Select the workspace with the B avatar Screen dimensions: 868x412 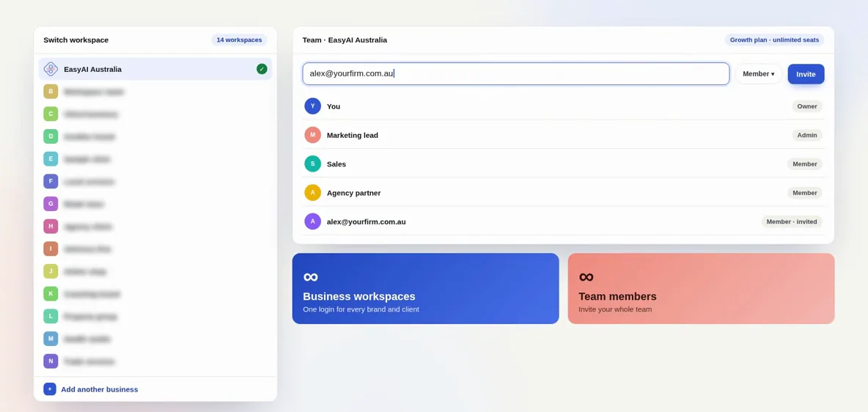[x=155, y=92]
